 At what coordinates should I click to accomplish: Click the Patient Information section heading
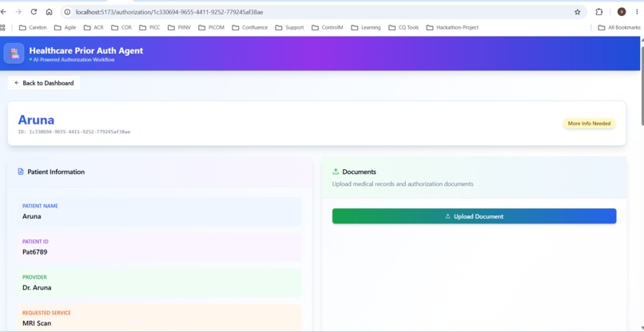[56, 172]
